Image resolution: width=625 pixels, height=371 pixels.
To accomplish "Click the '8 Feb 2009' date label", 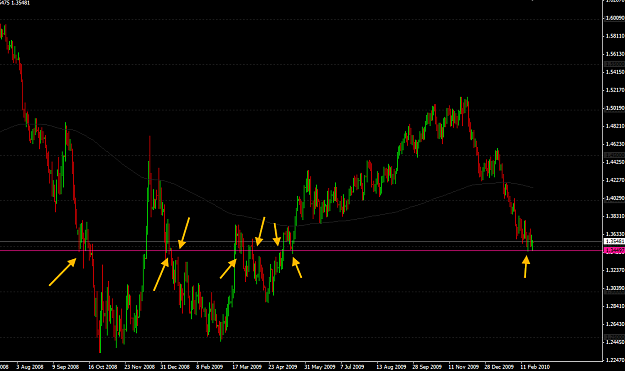I will [209, 367].
